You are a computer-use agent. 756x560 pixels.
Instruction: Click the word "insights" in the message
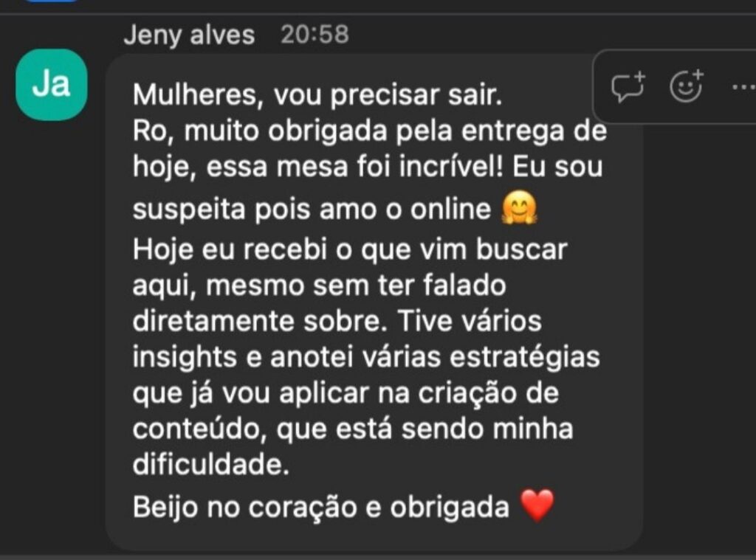[x=185, y=358]
